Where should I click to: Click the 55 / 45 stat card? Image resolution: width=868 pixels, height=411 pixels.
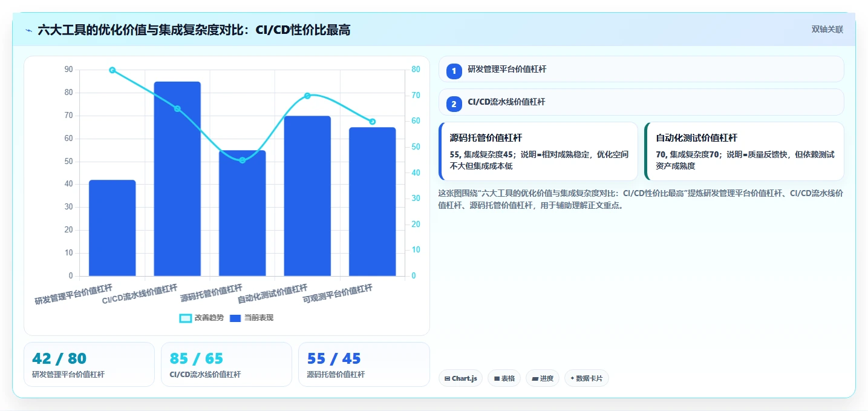(x=364, y=364)
